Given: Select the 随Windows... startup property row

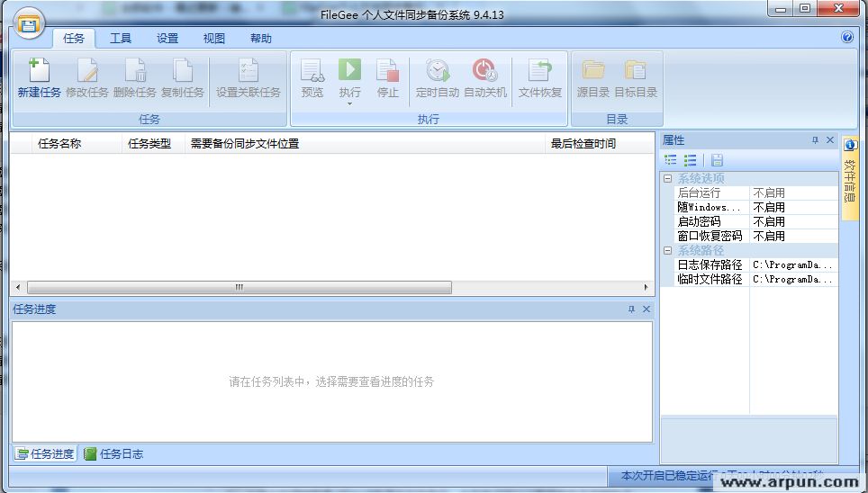Looking at the screenshot, I should (x=755, y=208).
